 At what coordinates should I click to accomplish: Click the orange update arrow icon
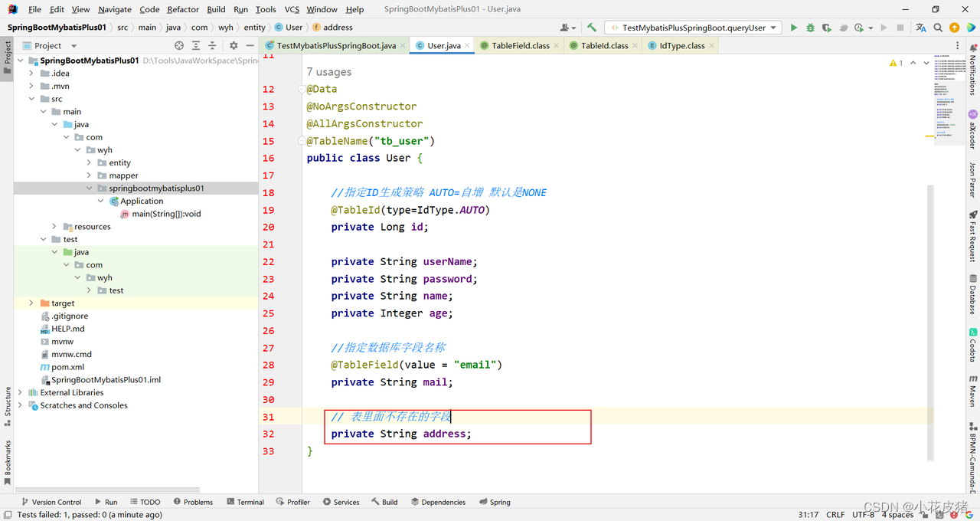[954, 28]
